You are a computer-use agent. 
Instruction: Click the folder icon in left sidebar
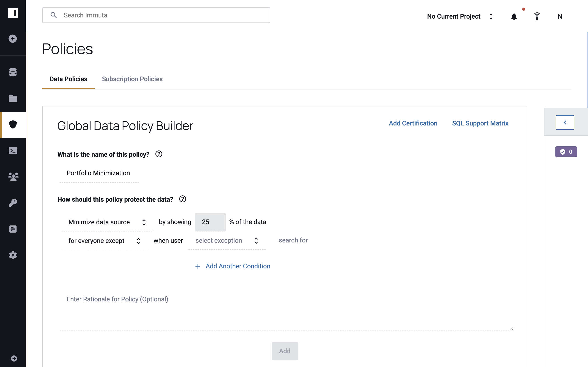point(13,98)
